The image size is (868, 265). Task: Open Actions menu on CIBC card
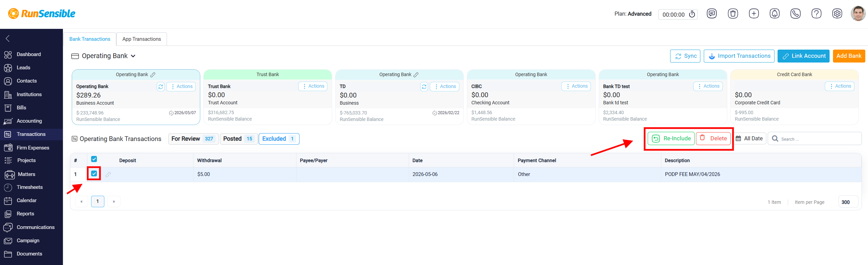(576, 86)
